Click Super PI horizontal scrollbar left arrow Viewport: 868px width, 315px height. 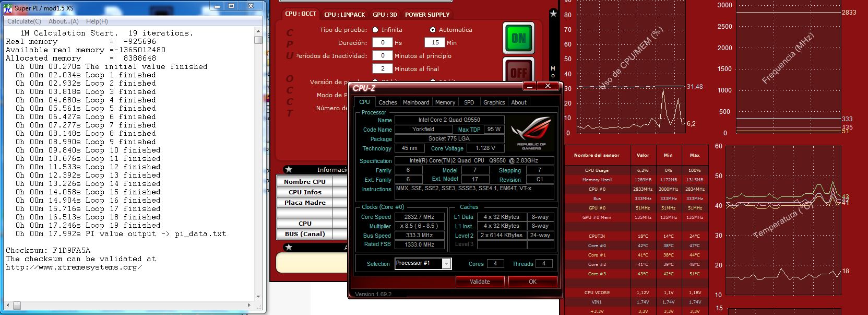click(7, 305)
